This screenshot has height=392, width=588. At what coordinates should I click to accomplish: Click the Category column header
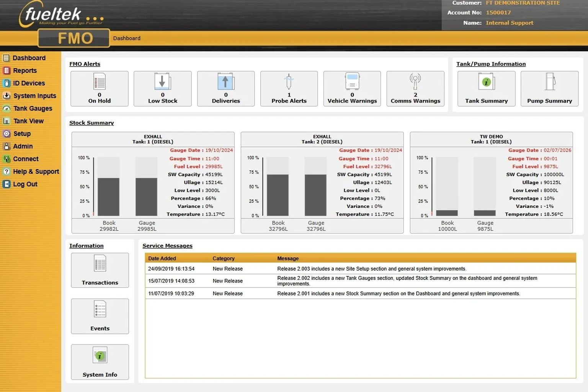coord(224,258)
